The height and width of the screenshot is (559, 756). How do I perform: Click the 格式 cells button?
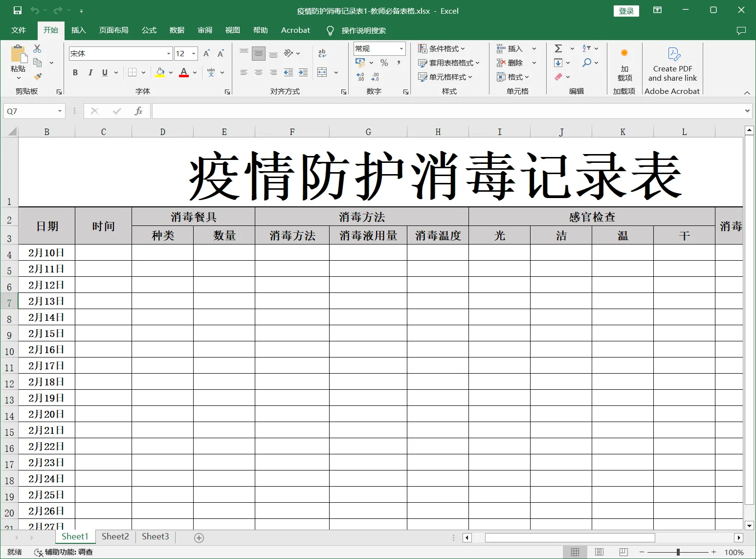click(513, 77)
